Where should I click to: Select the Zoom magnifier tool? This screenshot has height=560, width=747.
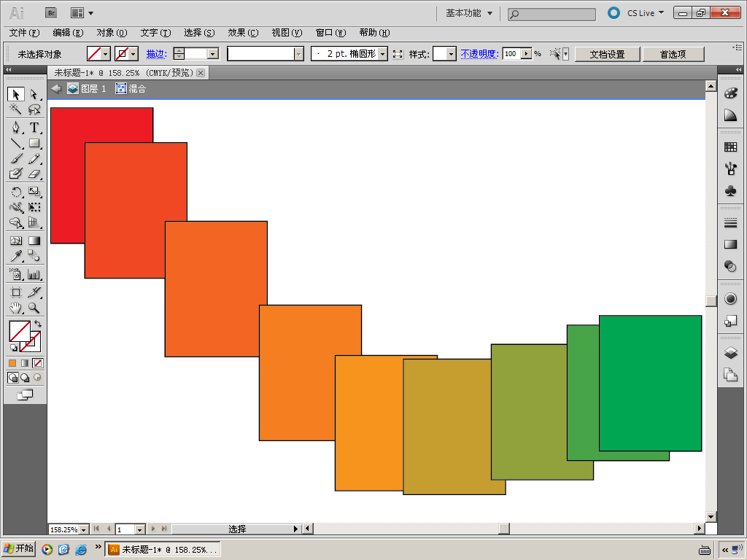coord(34,308)
